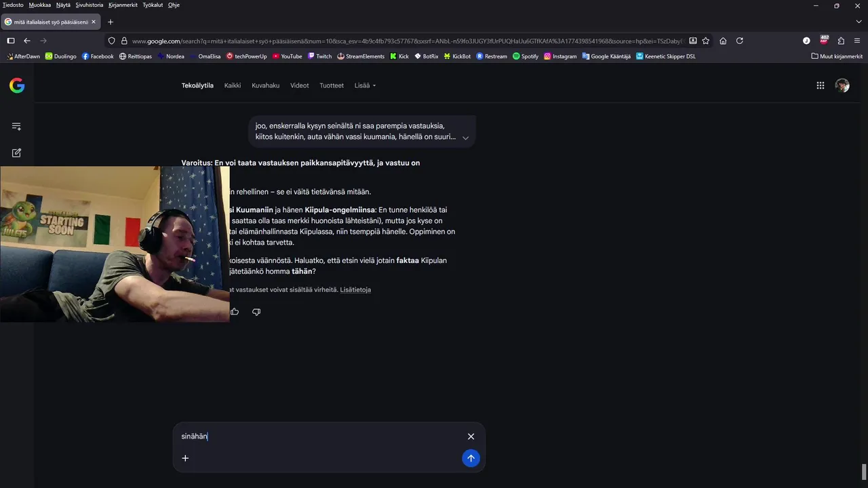Open the Sivuhistoria menu

tap(90, 5)
